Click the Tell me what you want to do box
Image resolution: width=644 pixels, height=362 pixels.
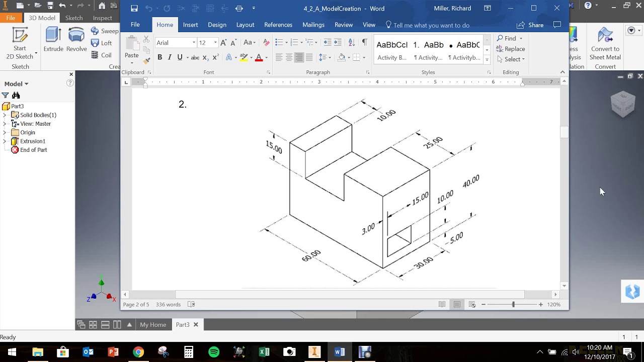pos(428,25)
